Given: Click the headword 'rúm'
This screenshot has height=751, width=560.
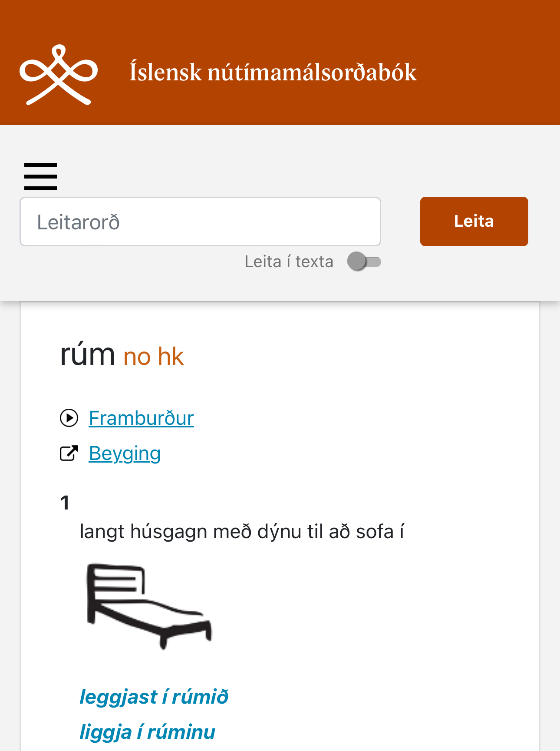Looking at the screenshot, I should [87, 355].
